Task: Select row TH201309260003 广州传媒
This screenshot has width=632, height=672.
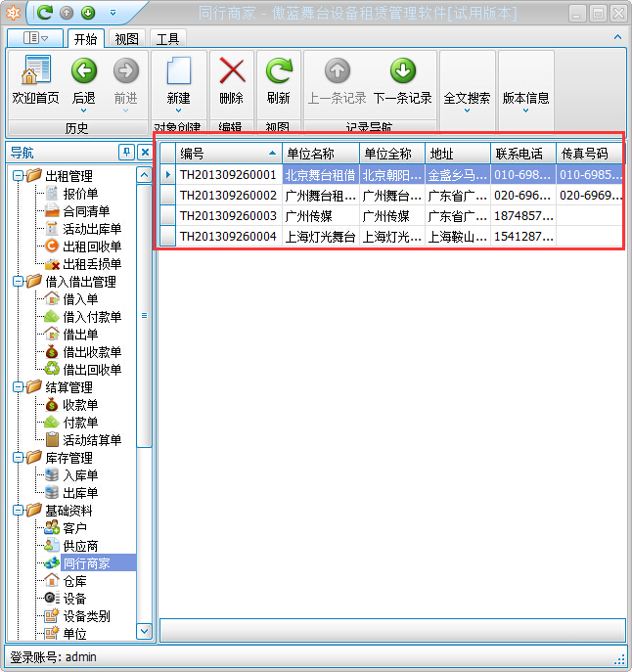Action: (228, 216)
